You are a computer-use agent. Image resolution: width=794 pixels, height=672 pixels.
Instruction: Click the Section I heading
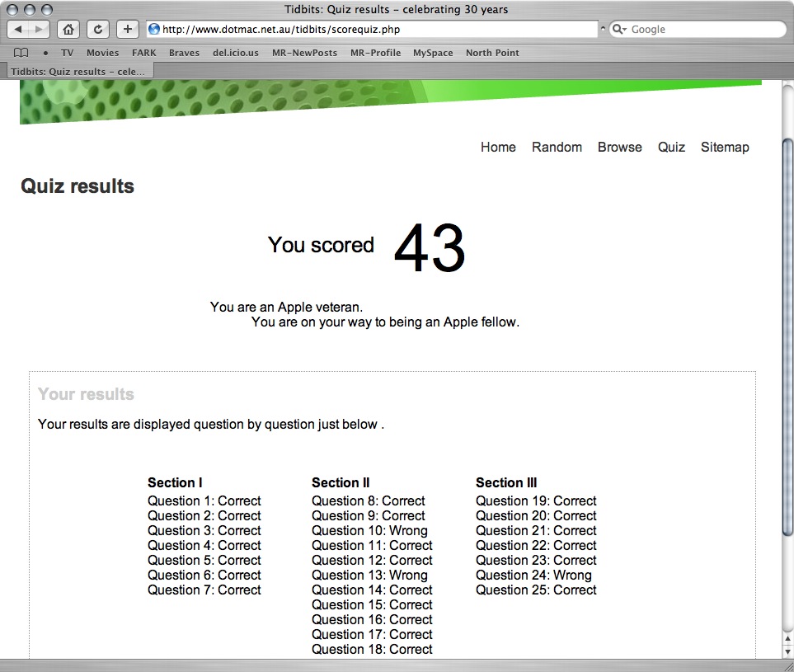point(175,482)
